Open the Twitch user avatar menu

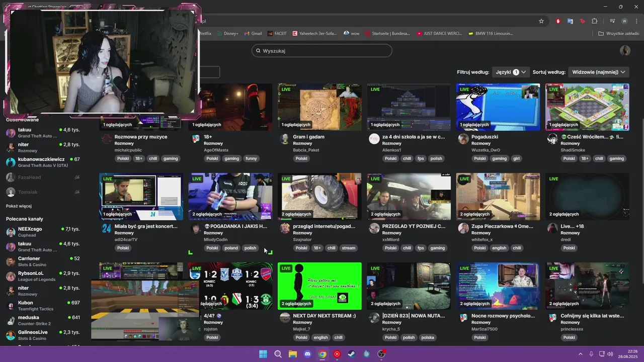[x=625, y=50]
